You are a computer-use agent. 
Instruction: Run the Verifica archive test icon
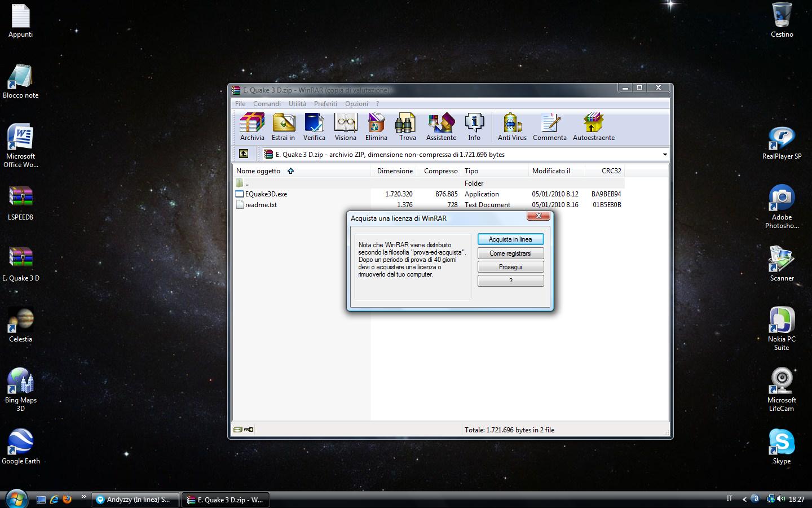[314, 126]
